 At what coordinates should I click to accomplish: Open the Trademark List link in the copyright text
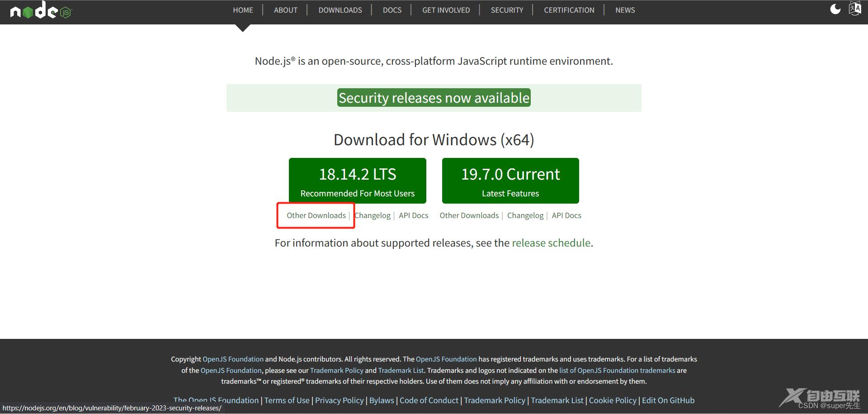point(401,370)
